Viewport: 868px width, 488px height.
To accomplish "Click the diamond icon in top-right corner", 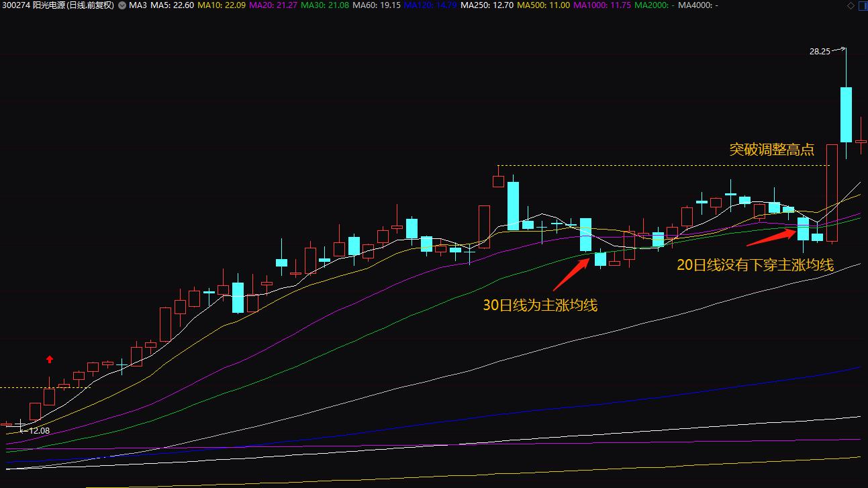I will pos(851,5).
